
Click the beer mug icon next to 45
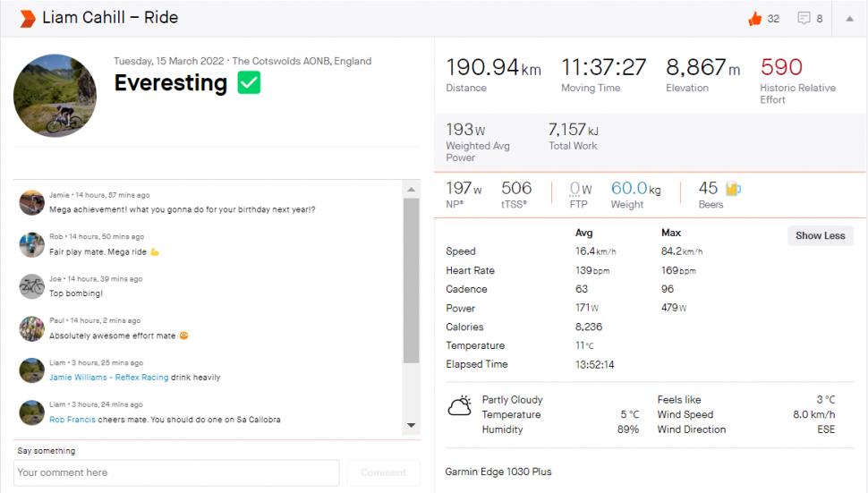[x=733, y=189]
